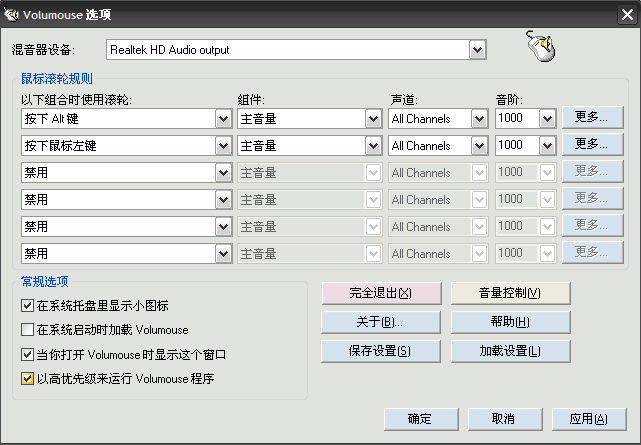
Task: Click the 关于(B)... button
Action: pyautogui.click(x=381, y=322)
